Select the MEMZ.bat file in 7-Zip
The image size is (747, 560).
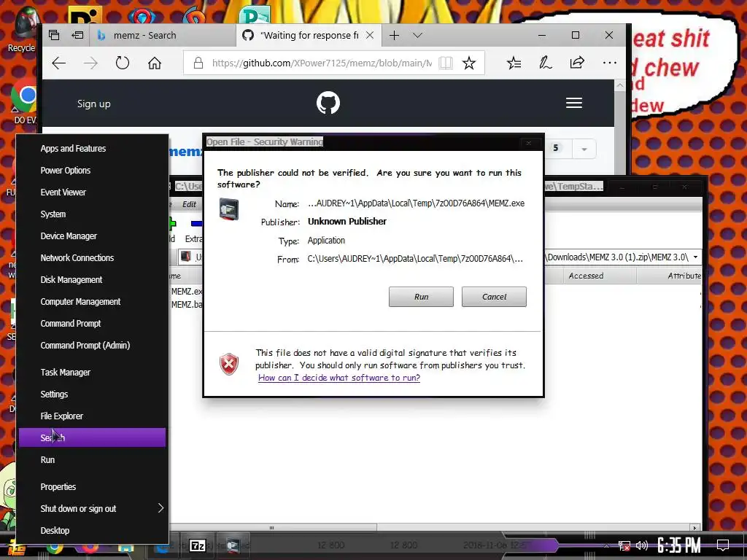[187, 305]
